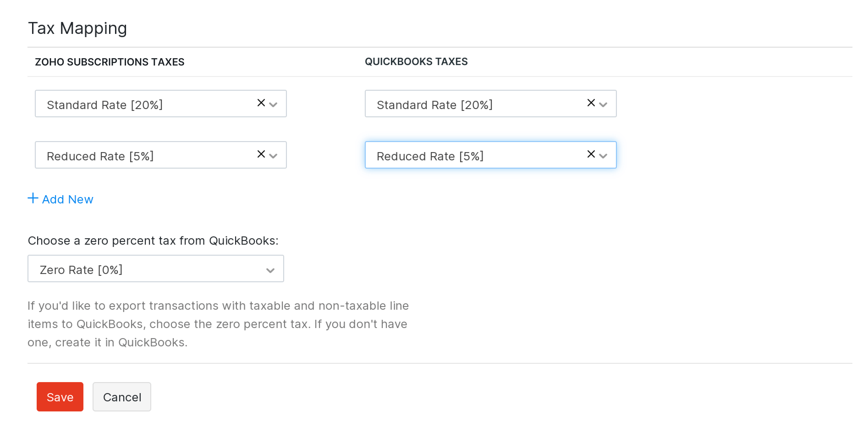Click the focused QuickBooks Reduced Rate [5%] field
Viewport: 868px width, 438px height.
pos(472,156)
